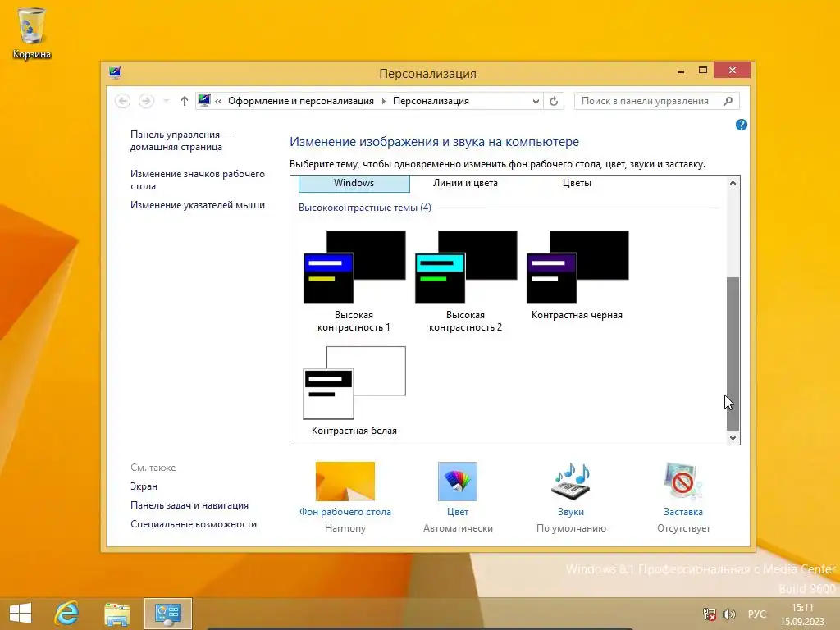840x630 pixels.
Task: Click the search magnifier icon
Action: click(728, 101)
